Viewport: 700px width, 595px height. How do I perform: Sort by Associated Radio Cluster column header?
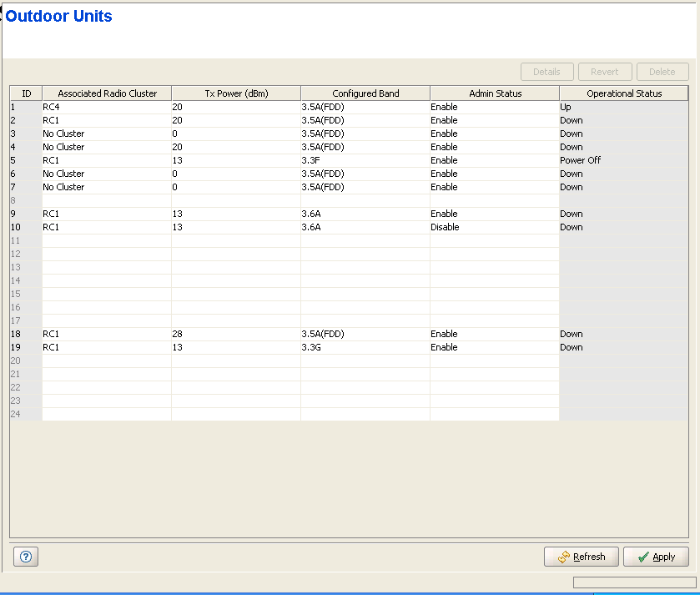[107, 93]
